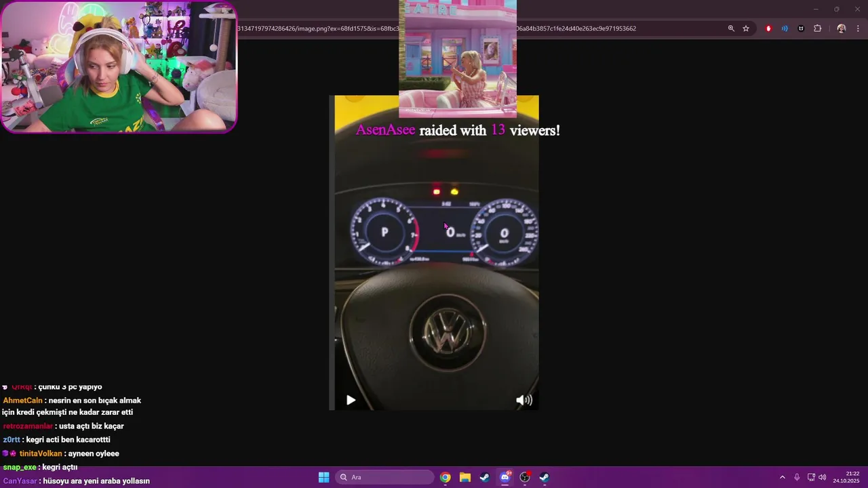Play the Volkswagen dashboard video
The width and height of the screenshot is (868, 488).
point(351,400)
